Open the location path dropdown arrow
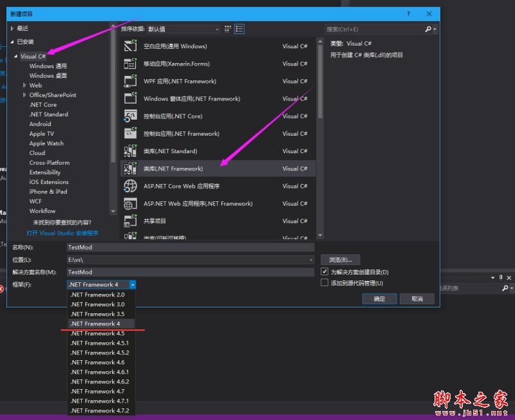515x420 pixels. point(311,260)
